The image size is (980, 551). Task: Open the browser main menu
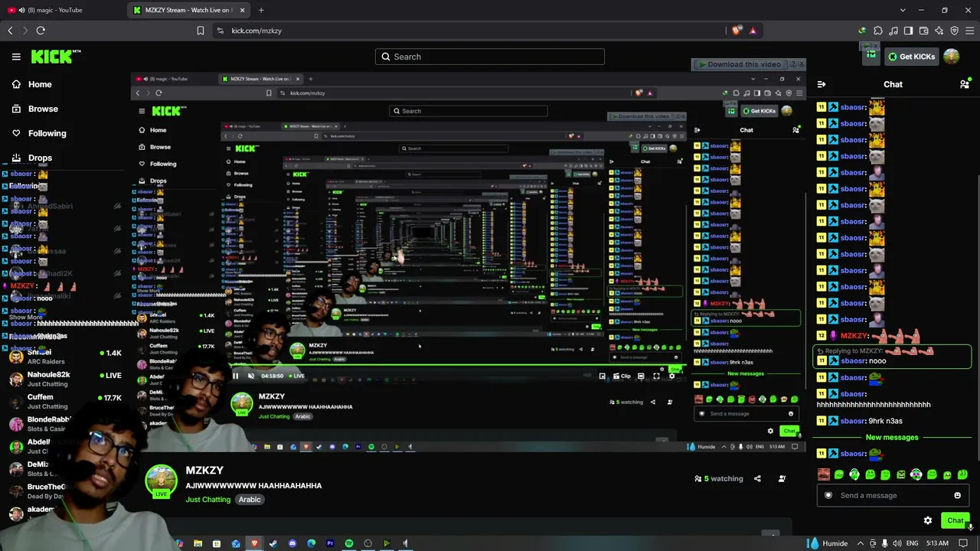coord(969,31)
